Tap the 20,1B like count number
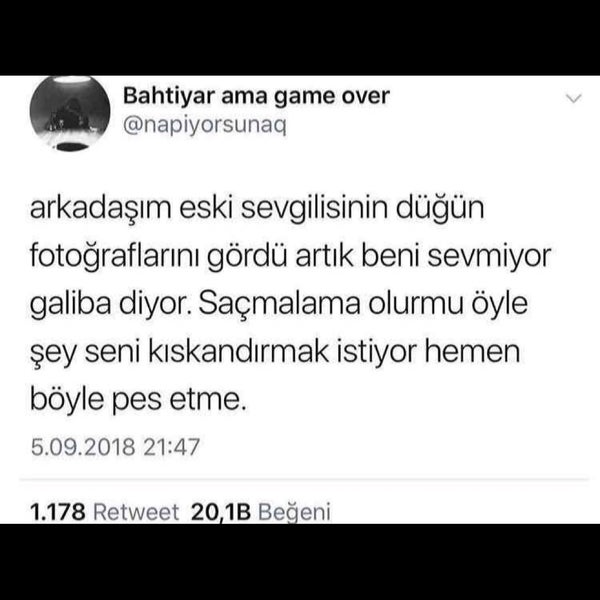The width and height of the screenshot is (600, 600). (221, 512)
